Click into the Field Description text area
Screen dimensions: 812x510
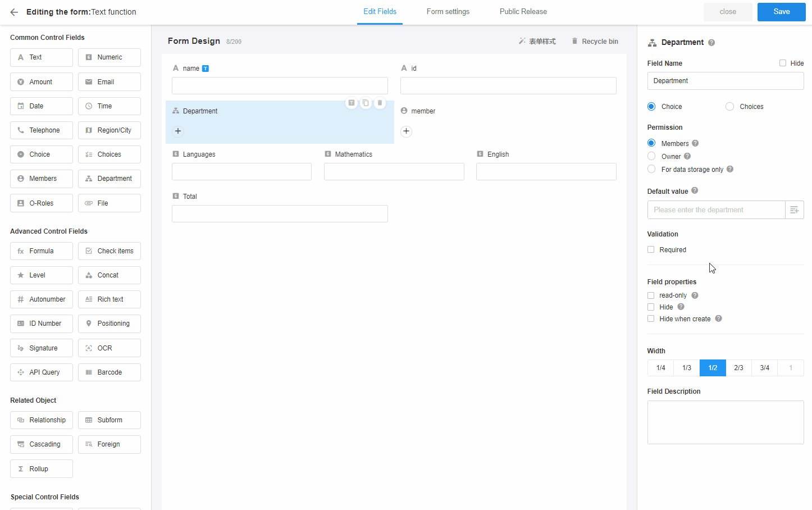point(725,422)
